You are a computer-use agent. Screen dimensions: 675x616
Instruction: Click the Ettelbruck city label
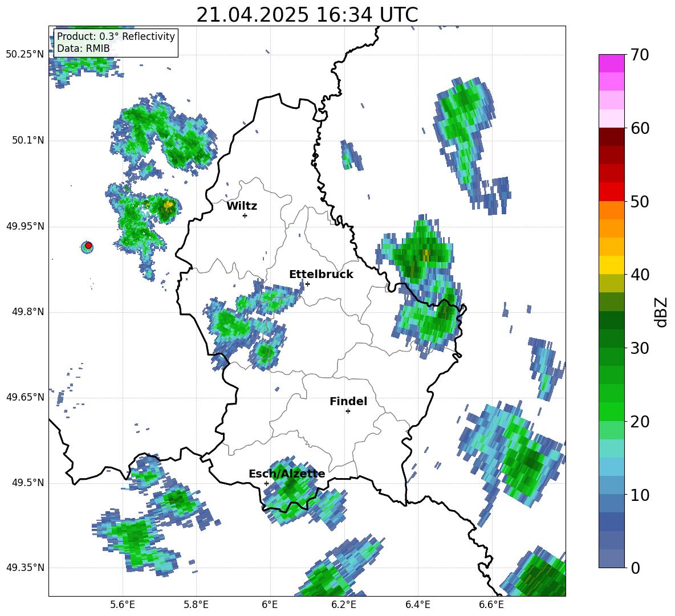(321, 275)
